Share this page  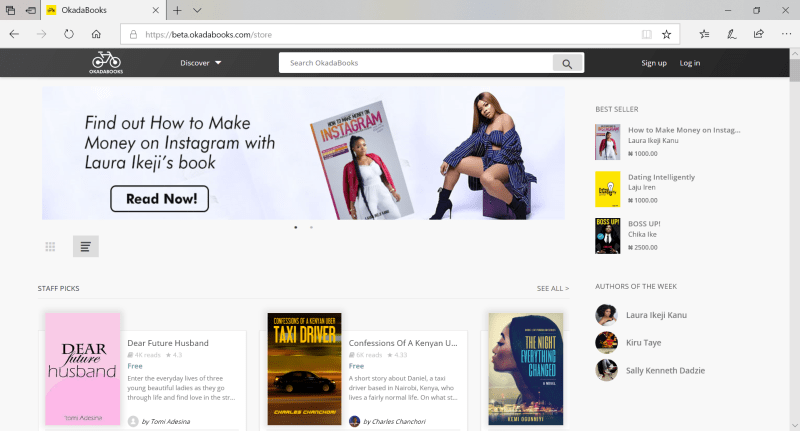[759, 34]
